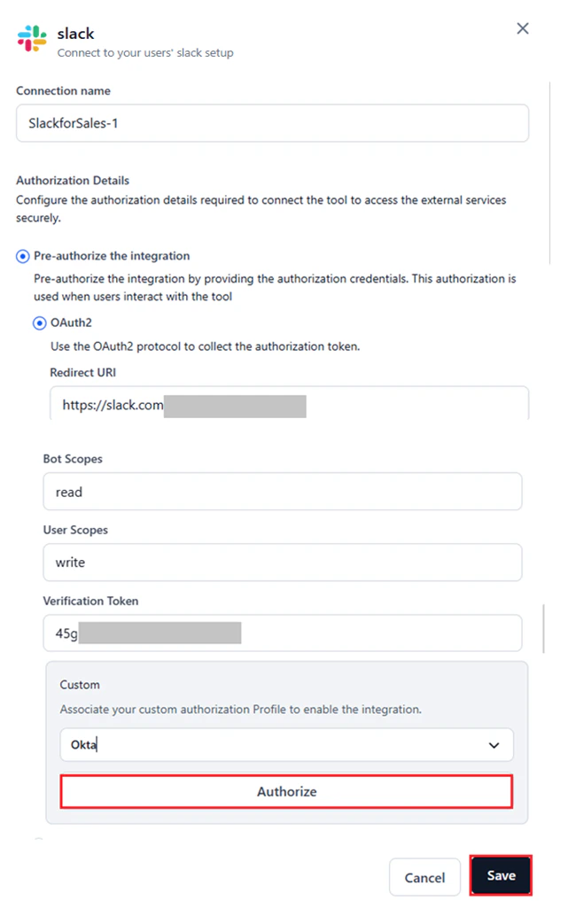Select the Connection name field showing SlackforSales-1
The width and height of the screenshot is (568, 924).
coord(272,123)
